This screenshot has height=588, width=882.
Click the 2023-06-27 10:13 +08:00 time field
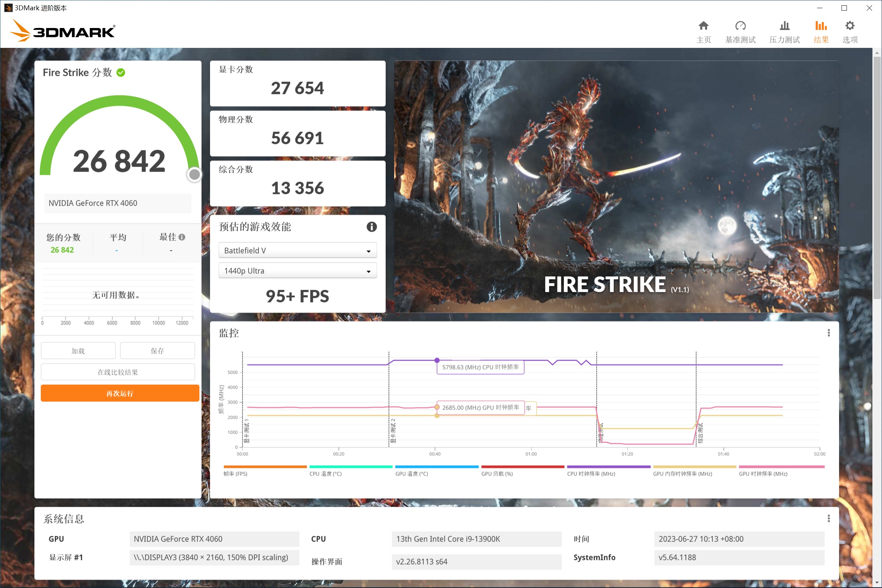click(739, 539)
